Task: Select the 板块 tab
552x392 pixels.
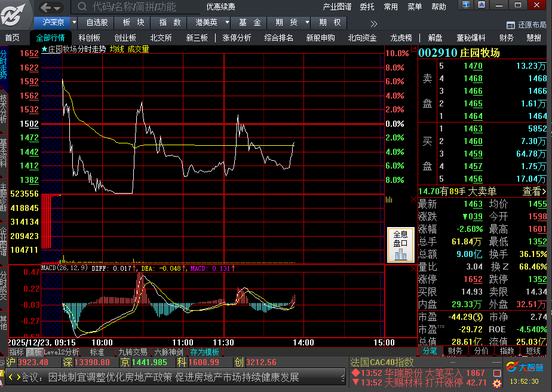Action: [x=133, y=23]
